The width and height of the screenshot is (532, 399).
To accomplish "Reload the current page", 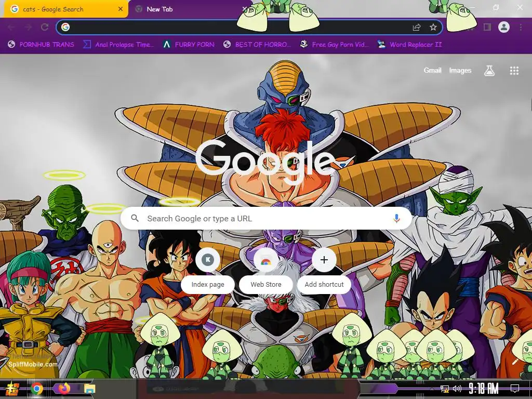I will point(45,27).
